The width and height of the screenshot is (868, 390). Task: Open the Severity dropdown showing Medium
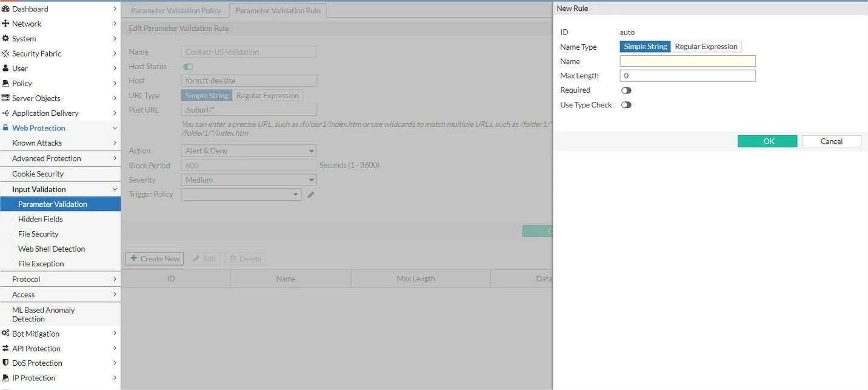[x=249, y=180]
